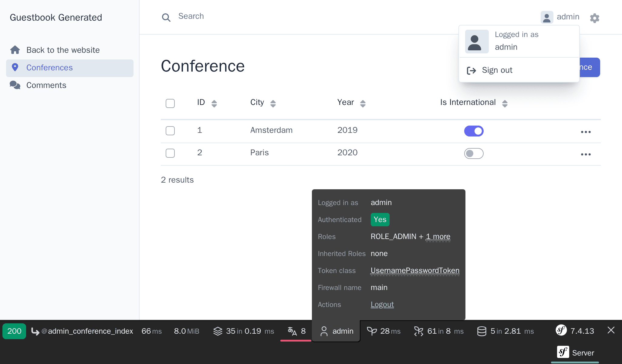Open the UsernamePasswordToken class link
Screen dimensions: 622x364
pyautogui.click(x=415, y=270)
